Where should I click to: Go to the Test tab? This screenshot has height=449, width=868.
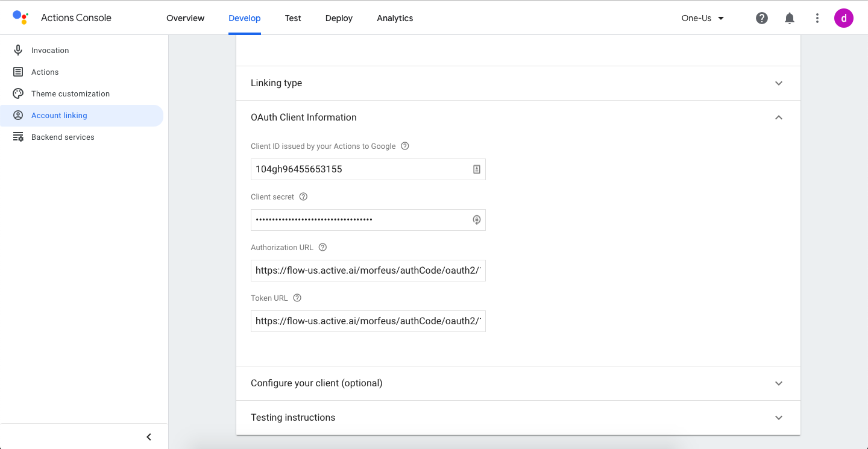[x=293, y=18]
